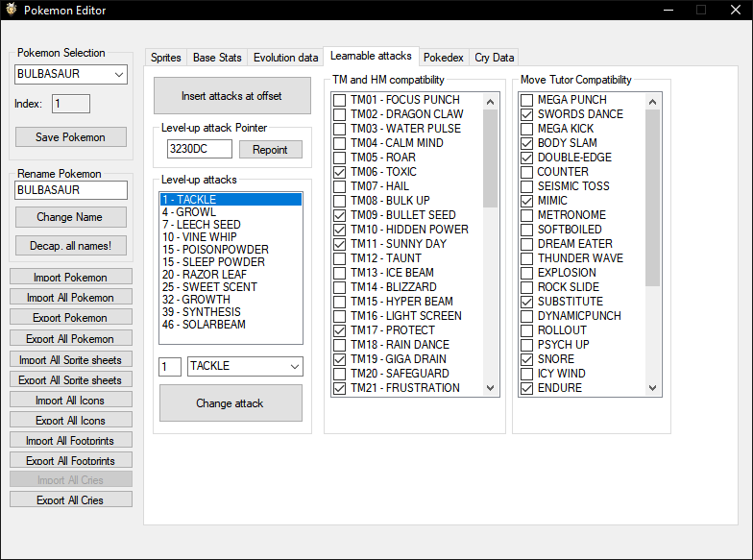Click Decap. all names! button

click(x=71, y=246)
